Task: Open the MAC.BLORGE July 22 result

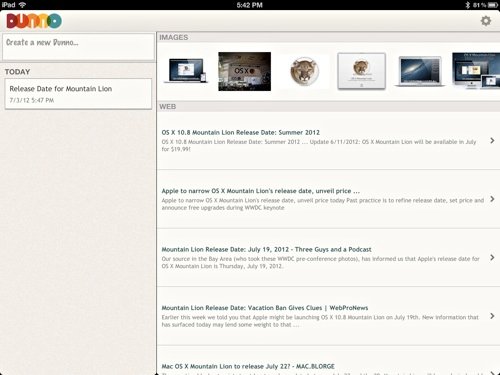Action: tap(328, 361)
